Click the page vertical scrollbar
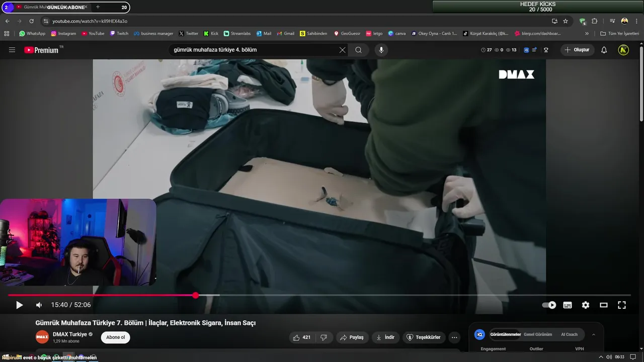Image resolution: width=644 pixels, height=362 pixels. point(641,83)
